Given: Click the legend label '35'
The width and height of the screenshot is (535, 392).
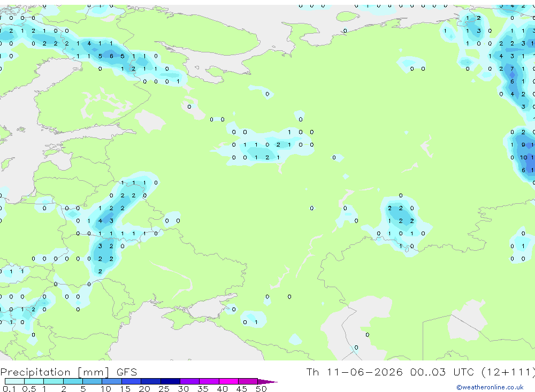Looking at the screenshot, I should [x=203, y=389].
